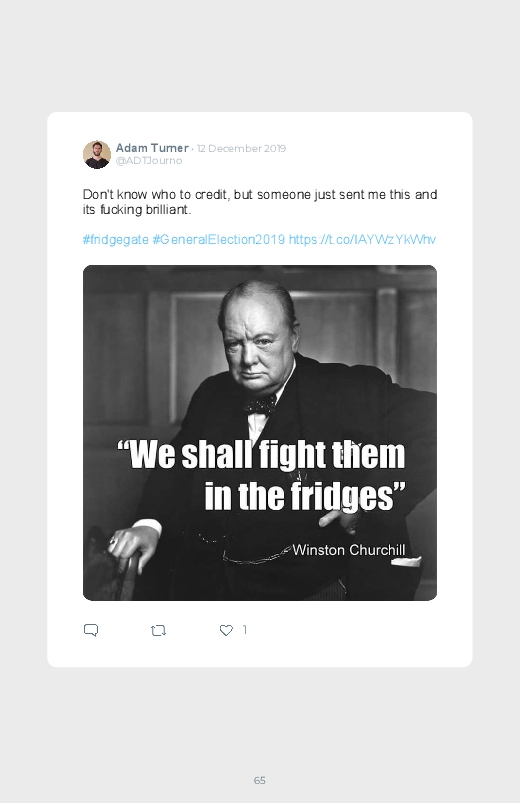The width and height of the screenshot is (520, 803).
Task: Click the words "its fucking brilliant" in tweet
Action: click(137, 209)
